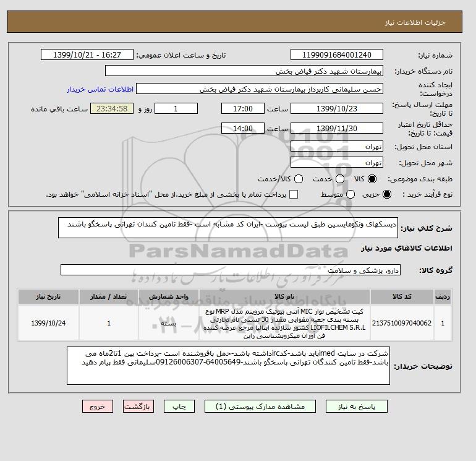Click the remaining time 23:34:58 field
Viewport: 476px width, 461px height.
pyautogui.click(x=112, y=108)
